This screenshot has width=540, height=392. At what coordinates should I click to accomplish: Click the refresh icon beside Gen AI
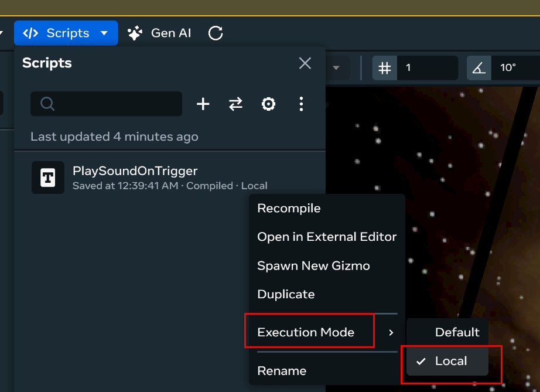pyautogui.click(x=216, y=33)
